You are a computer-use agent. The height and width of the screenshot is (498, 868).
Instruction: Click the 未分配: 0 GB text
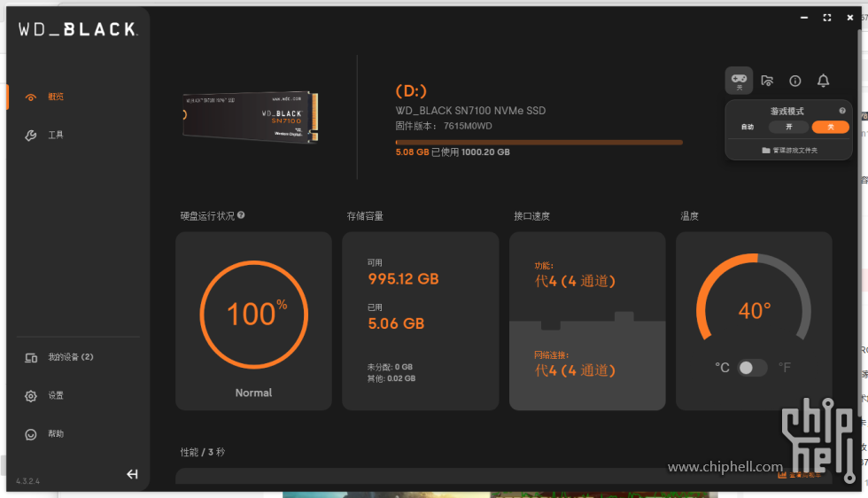(x=390, y=367)
